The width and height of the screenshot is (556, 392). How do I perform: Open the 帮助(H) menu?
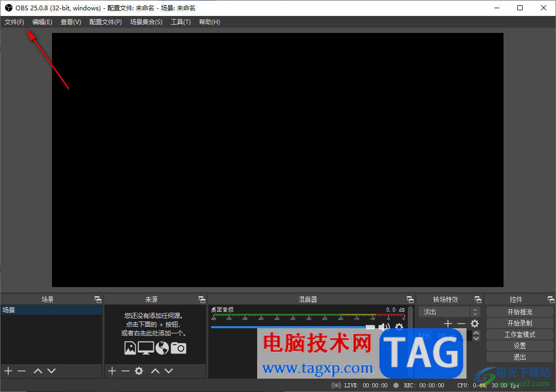(209, 22)
